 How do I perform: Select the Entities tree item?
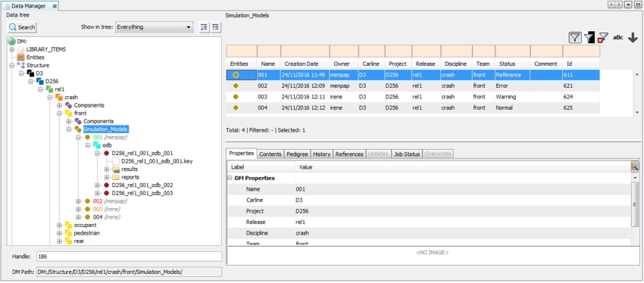point(36,58)
